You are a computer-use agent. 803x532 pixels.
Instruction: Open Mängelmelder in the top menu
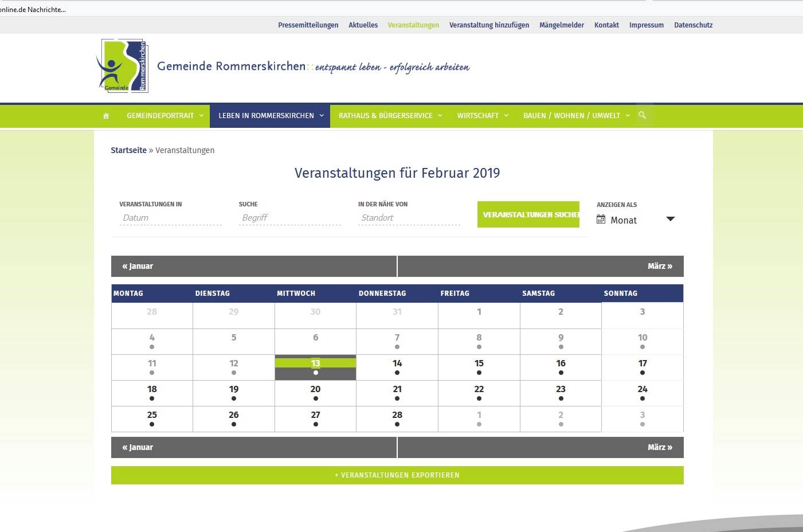[x=562, y=25]
